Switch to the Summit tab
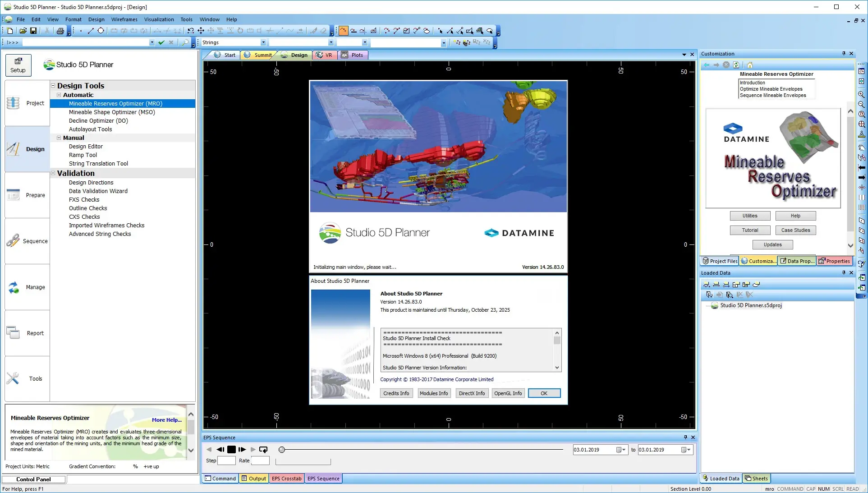Viewport: 868px width, 493px height. coord(258,55)
